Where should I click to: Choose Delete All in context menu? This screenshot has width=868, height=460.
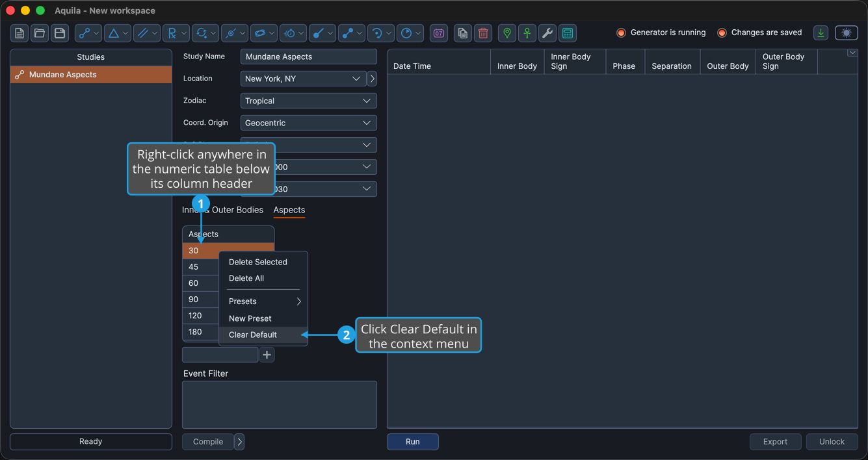coord(263,278)
